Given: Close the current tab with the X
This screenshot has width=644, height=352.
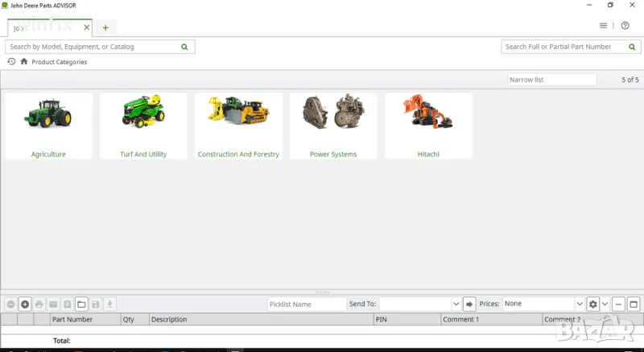Looking at the screenshot, I should [x=87, y=27].
